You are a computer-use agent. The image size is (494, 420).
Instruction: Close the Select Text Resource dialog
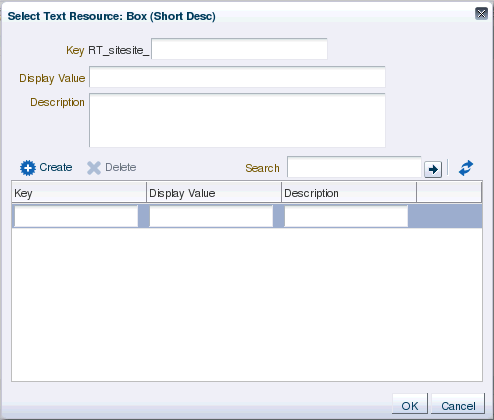click(x=481, y=14)
